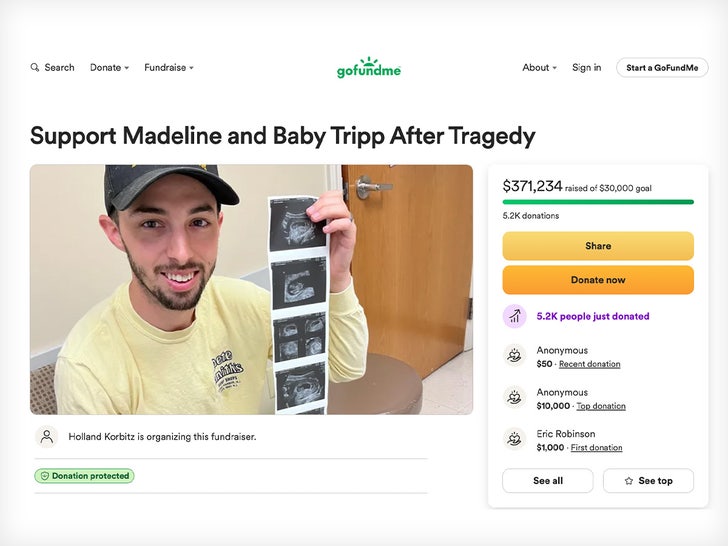Open the Fundraise dropdown menu
This screenshot has height=546, width=728.
click(x=169, y=68)
